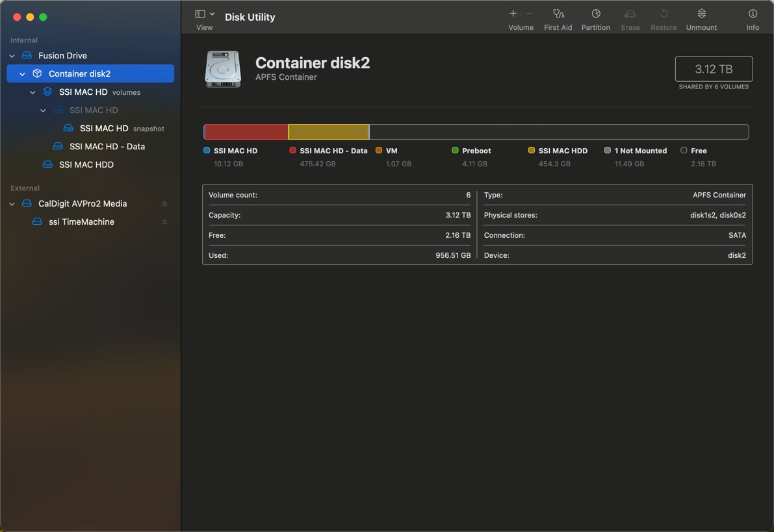The height and width of the screenshot is (532, 774).
Task: Click the orange VM legend swatch
Action: point(379,150)
